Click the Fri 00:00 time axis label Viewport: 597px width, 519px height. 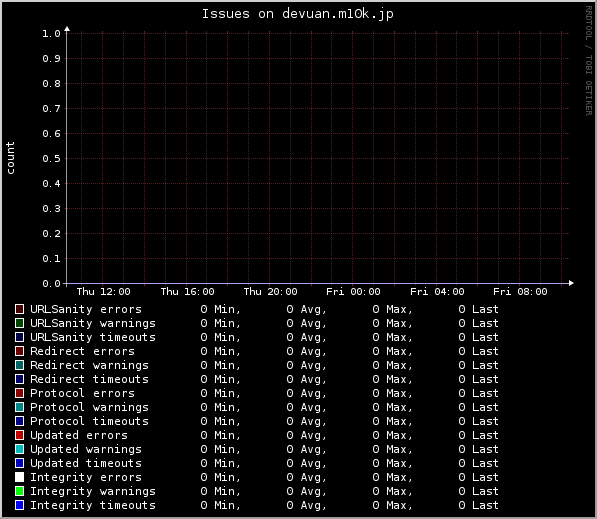tap(353, 292)
